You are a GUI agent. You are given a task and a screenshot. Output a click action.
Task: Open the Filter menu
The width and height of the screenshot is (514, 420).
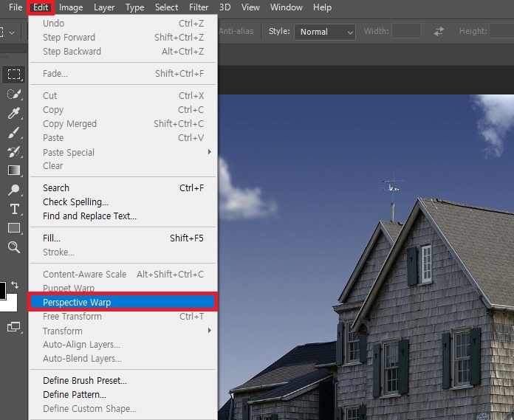click(199, 7)
